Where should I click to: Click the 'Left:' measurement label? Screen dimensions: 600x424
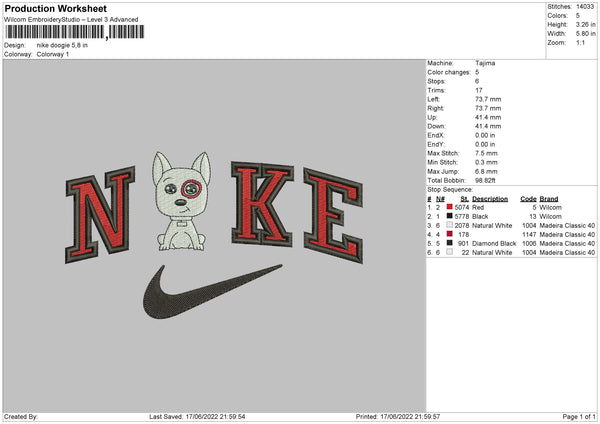[x=433, y=99]
